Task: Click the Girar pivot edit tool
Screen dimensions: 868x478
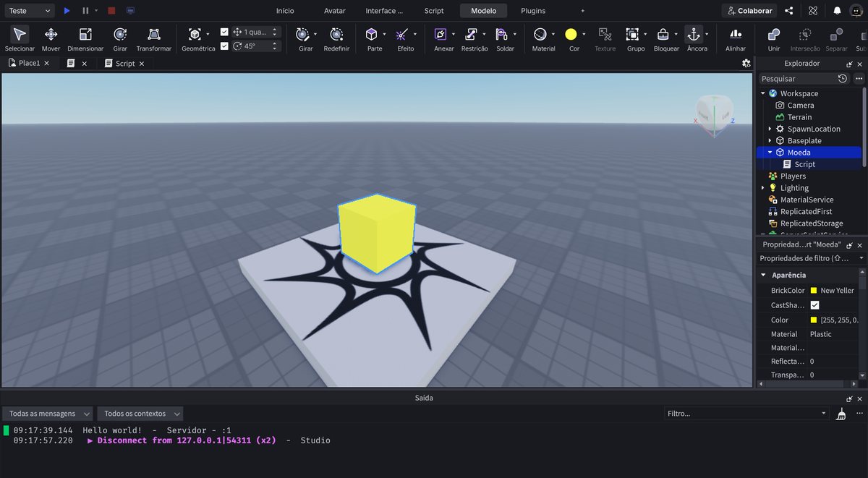Action: coord(302,34)
